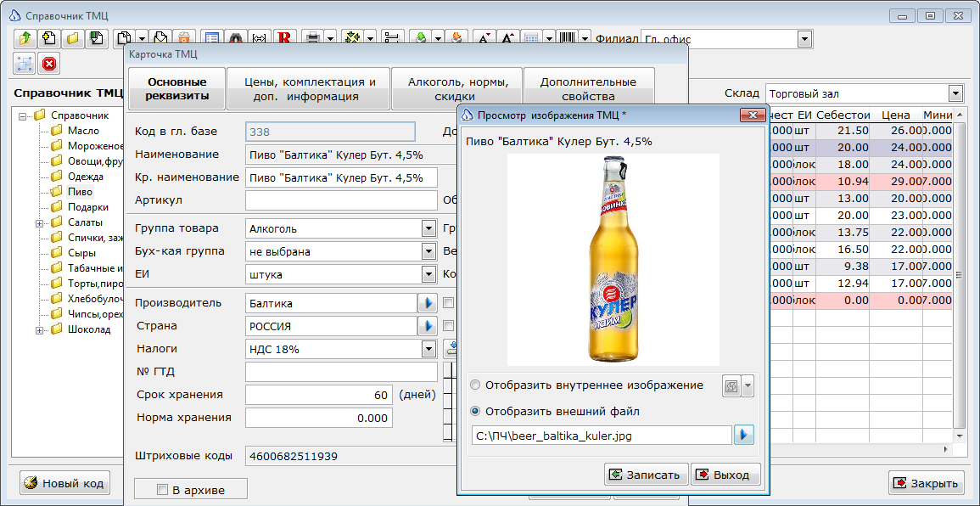Click the delete trash toolbar icon
Viewport: 980px width, 506px height.
pos(184,38)
